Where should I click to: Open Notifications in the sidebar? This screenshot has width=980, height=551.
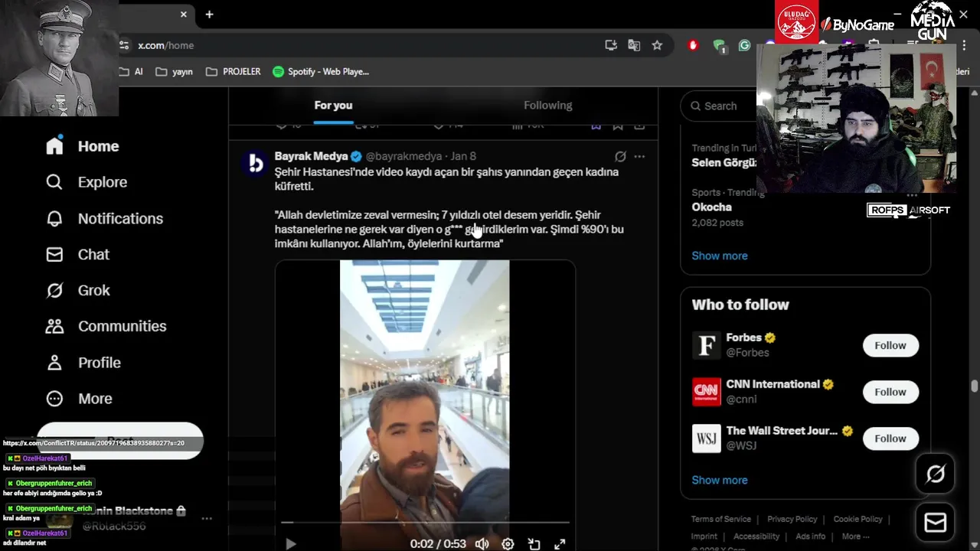coord(104,218)
